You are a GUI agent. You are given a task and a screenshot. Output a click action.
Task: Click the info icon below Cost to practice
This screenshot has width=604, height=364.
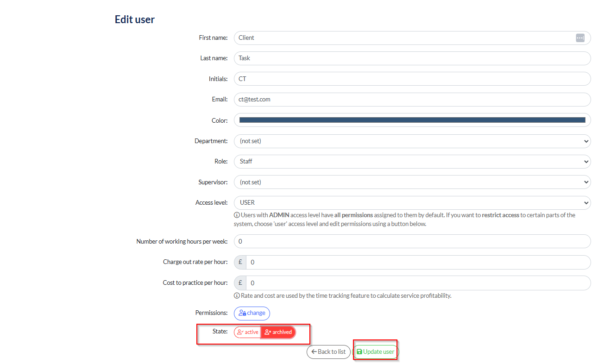[x=237, y=296]
